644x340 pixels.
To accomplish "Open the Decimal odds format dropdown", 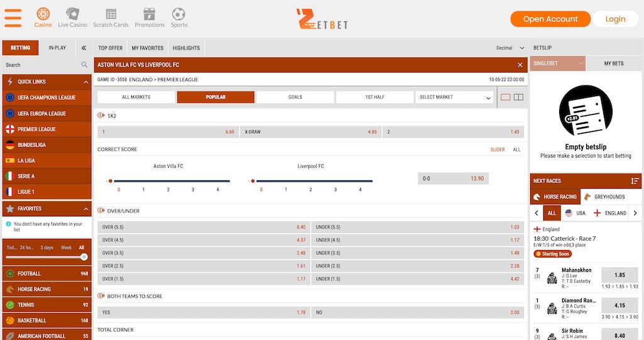I will pyautogui.click(x=510, y=48).
